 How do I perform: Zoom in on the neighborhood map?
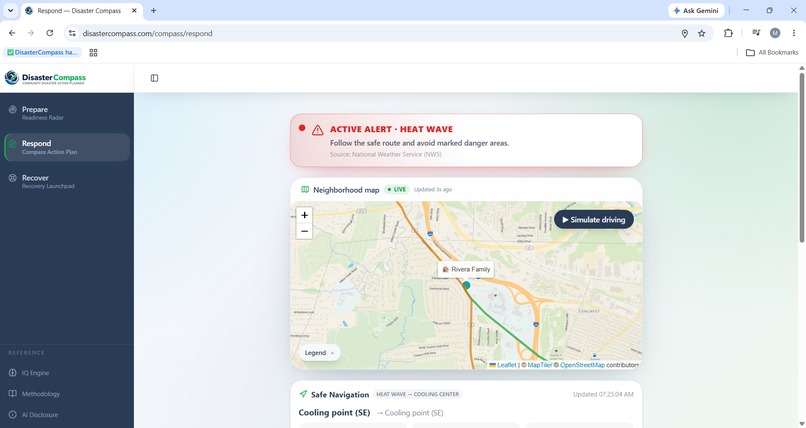pos(304,215)
